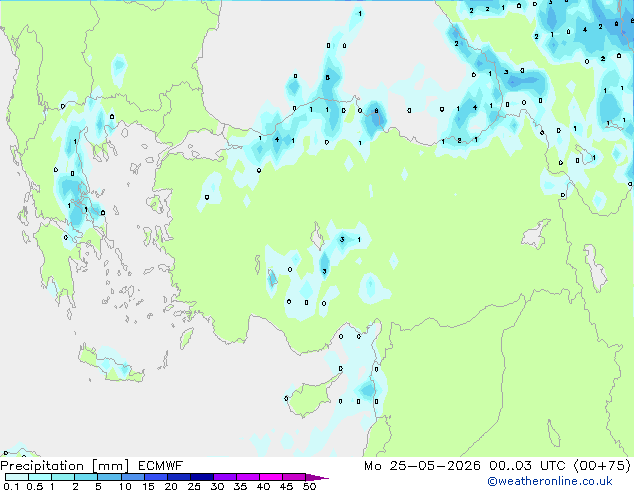Click the legend value '20'
Image resolution: width=634 pixels, height=490 pixels.
pyautogui.click(x=171, y=486)
